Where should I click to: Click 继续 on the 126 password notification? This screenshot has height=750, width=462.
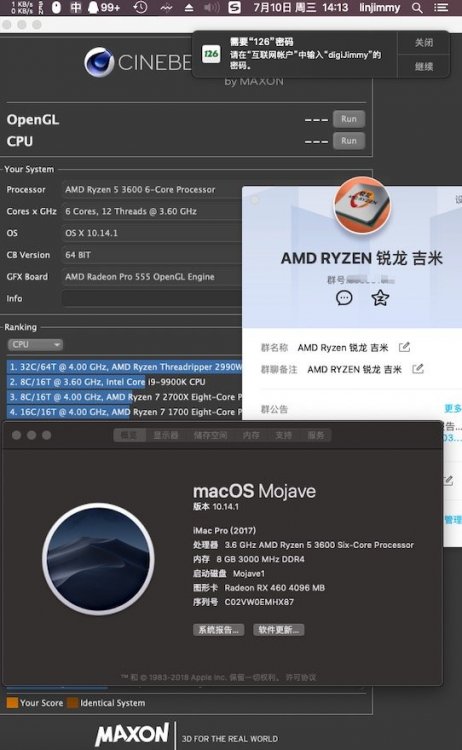pos(424,66)
